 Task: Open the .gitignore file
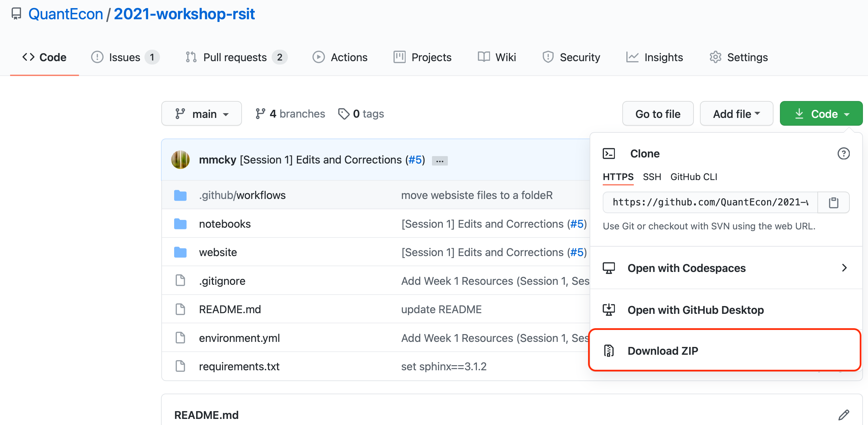[x=222, y=281]
